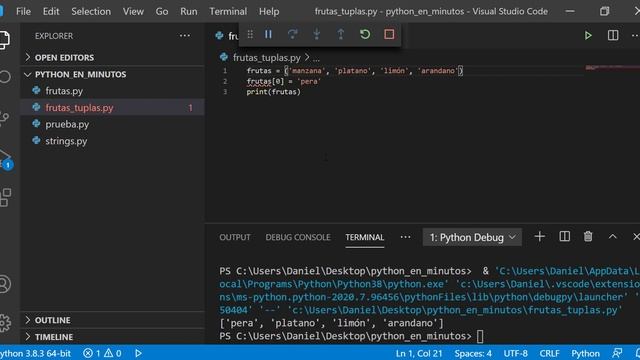Change indentation via Spaces: 4
Viewport: 640px width, 360px height.
[473, 353]
